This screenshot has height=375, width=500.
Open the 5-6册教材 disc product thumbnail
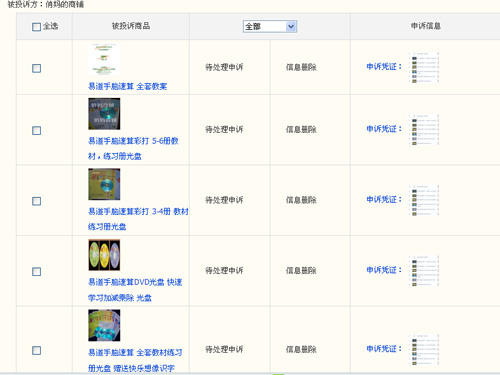[x=104, y=114]
